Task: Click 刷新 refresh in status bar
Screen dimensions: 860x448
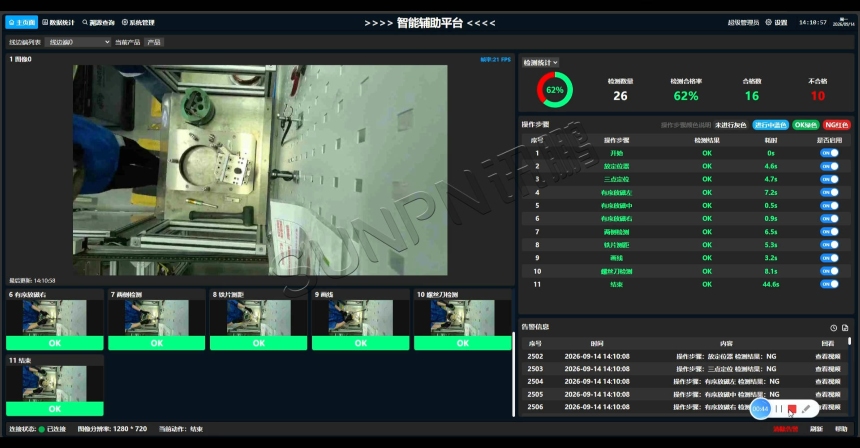Action: pos(816,429)
